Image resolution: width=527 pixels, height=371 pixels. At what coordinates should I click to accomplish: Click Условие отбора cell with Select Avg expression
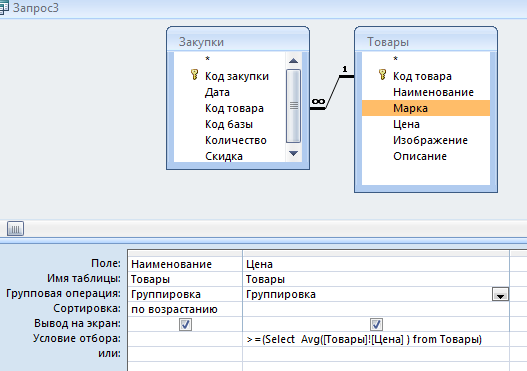tap(376, 339)
